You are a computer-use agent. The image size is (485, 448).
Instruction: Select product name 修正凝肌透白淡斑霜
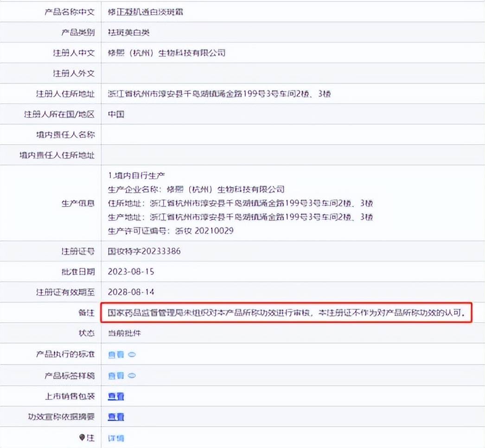pos(145,12)
